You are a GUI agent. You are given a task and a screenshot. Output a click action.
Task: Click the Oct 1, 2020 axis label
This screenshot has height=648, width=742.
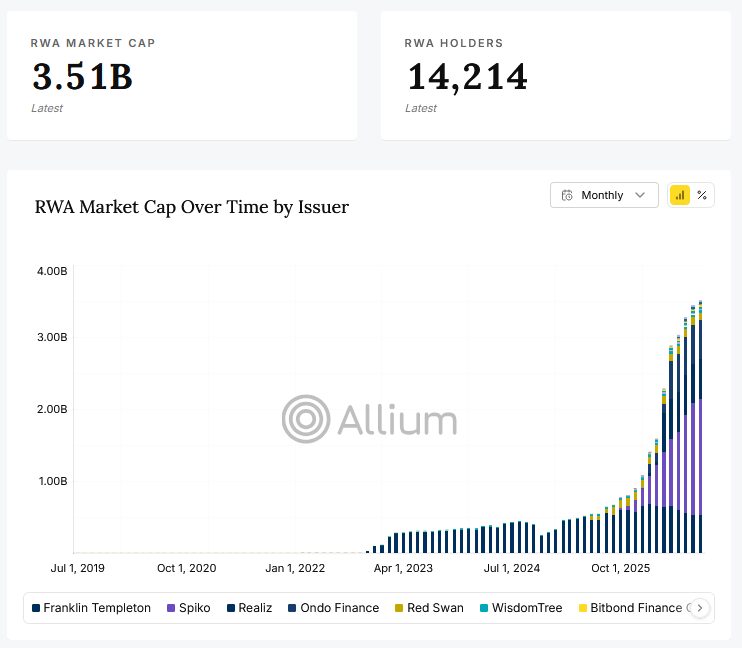[x=186, y=568]
